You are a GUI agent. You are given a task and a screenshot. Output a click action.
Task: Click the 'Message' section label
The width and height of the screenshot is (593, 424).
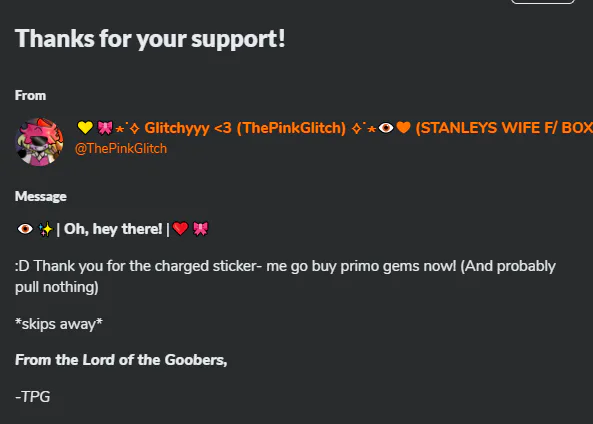tap(41, 197)
